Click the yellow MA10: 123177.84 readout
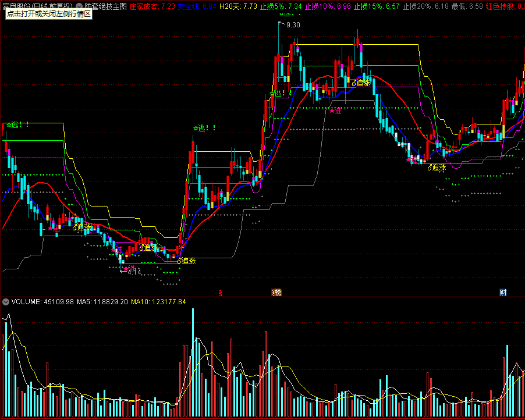This screenshot has width=525, height=420. coord(158,302)
